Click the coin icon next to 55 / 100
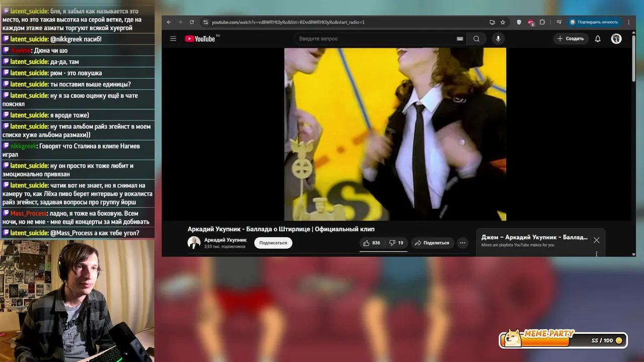 pyautogui.click(x=619, y=340)
